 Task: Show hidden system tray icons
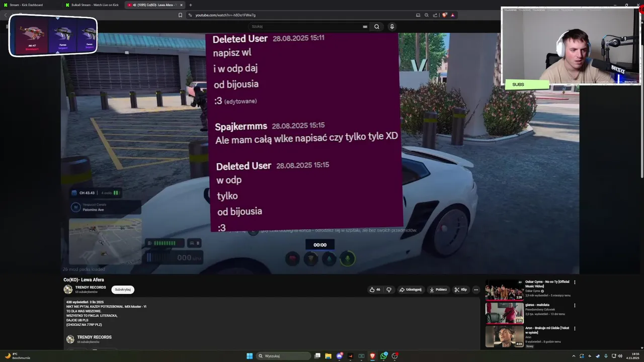574,356
